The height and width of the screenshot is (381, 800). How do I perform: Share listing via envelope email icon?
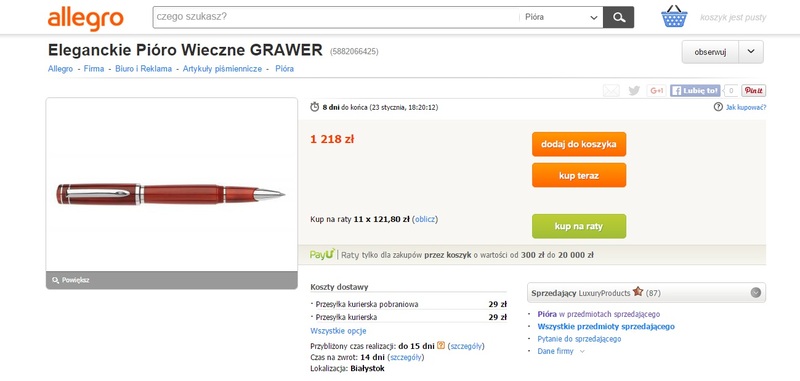611,91
